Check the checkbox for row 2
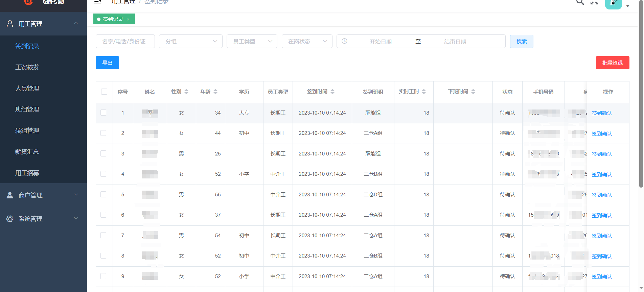Screen dimensions: 644x292 pyautogui.click(x=103, y=133)
